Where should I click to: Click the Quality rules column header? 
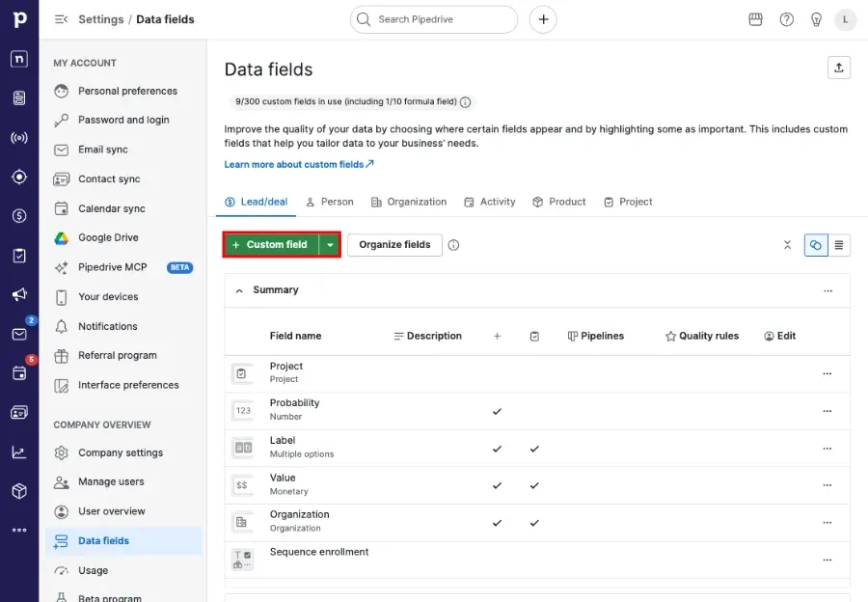point(702,336)
